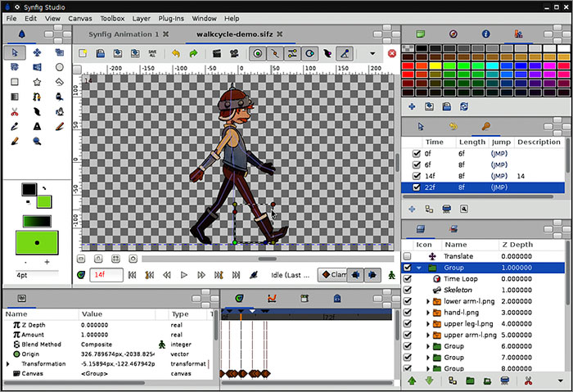The width and height of the screenshot is (573, 392).
Task: Click the green fill color swatch
Action: (43, 201)
